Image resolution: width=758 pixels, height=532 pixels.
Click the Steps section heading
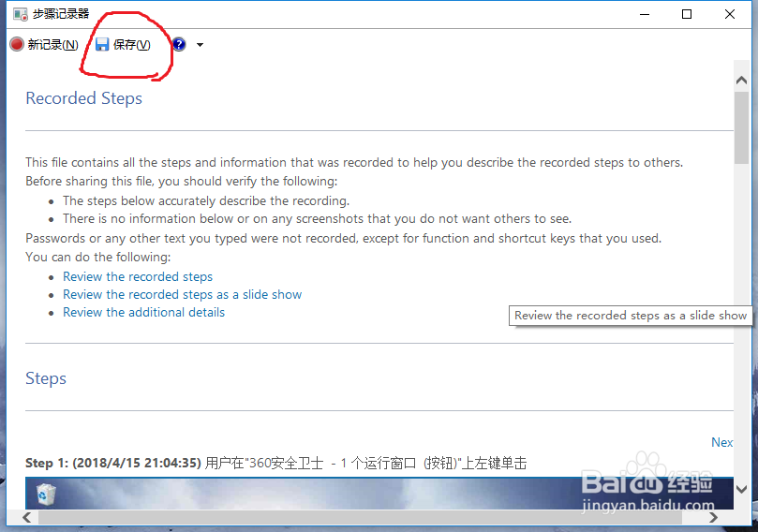(x=46, y=378)
